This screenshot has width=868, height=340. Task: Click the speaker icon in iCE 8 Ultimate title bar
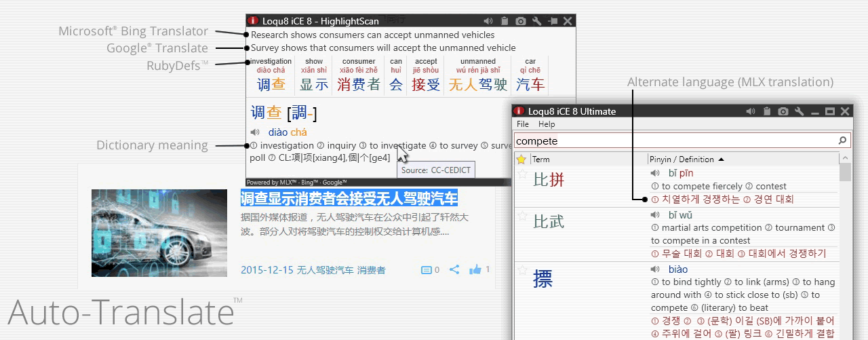tap(751, 111)
